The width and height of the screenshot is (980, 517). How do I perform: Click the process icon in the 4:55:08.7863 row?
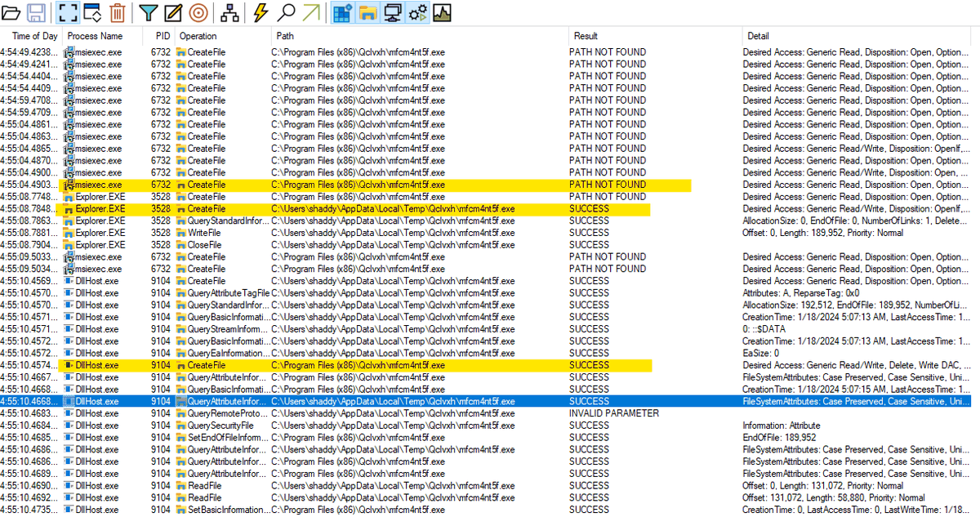coord(69,221)
